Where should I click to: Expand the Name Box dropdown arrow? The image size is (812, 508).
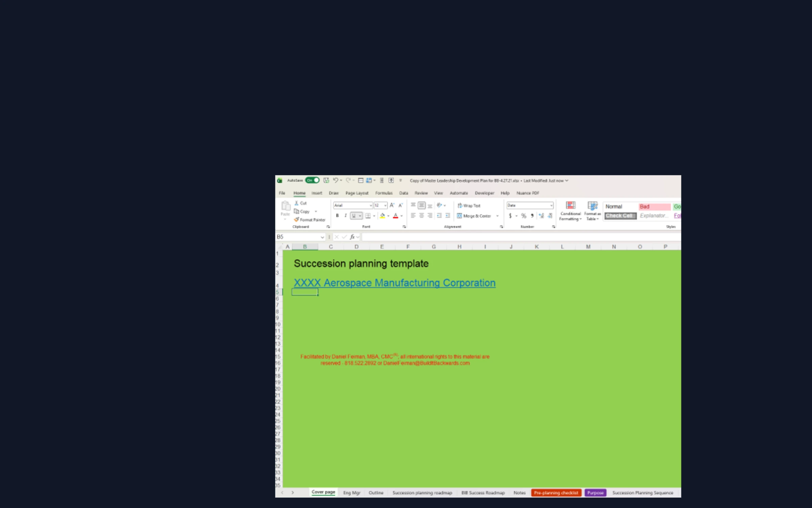pos(322,237)
